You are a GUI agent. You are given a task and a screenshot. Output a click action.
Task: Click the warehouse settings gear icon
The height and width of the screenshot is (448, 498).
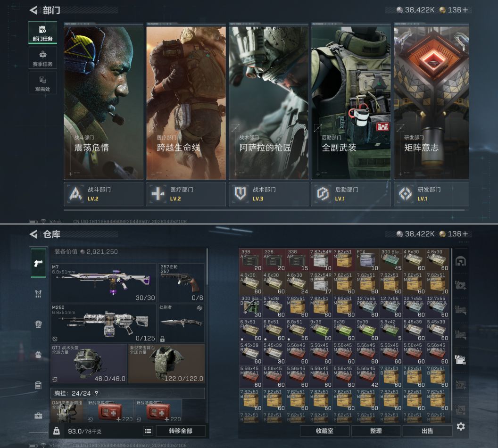[x=461, y=426]
